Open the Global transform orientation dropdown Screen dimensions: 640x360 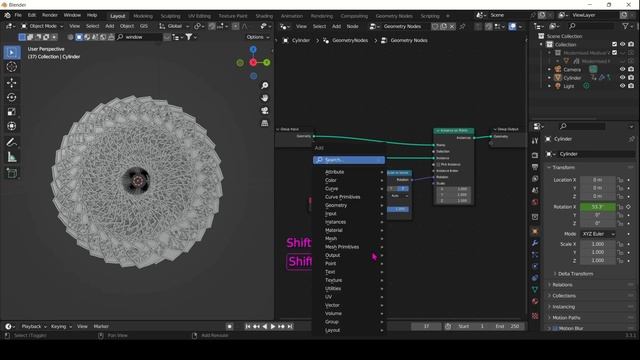tap(174, 26)
